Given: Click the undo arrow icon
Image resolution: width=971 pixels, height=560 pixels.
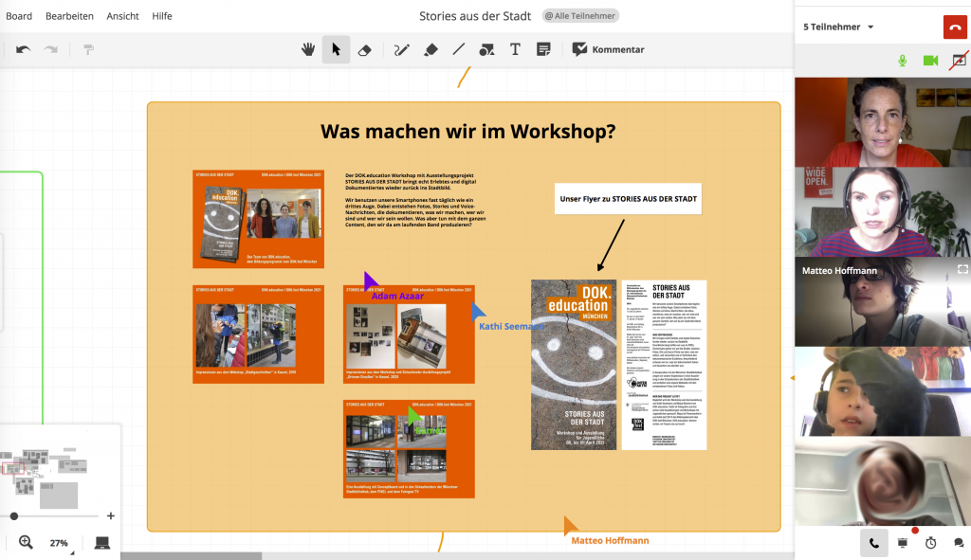Looking at the screenshot, I should tap(23, 49).
